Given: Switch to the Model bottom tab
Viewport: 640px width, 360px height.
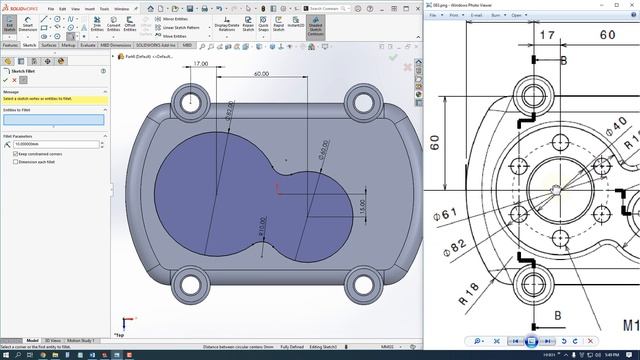Looking at the screenshot, I should [x=32, y=340].
